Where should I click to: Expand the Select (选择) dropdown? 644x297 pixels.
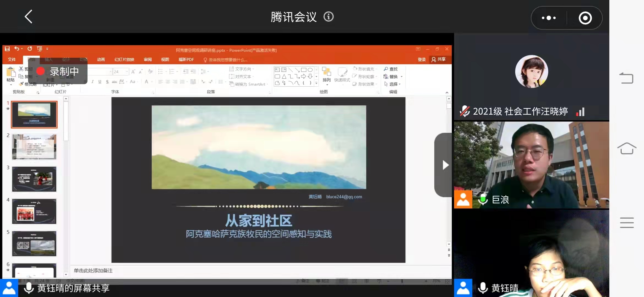click(x=400, y=84)
